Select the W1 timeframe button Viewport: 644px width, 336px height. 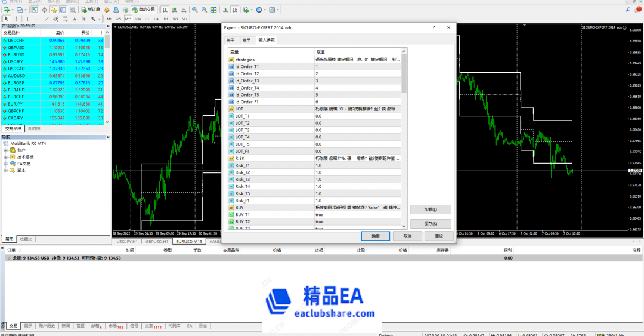[175, 19]
